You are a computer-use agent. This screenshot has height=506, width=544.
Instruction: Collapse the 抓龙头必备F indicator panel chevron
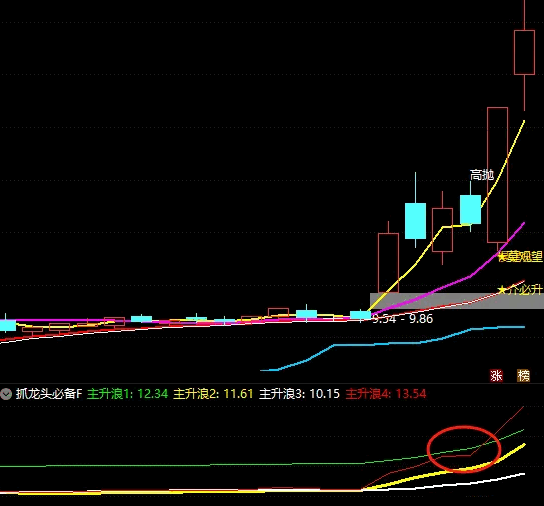[6, 394]
